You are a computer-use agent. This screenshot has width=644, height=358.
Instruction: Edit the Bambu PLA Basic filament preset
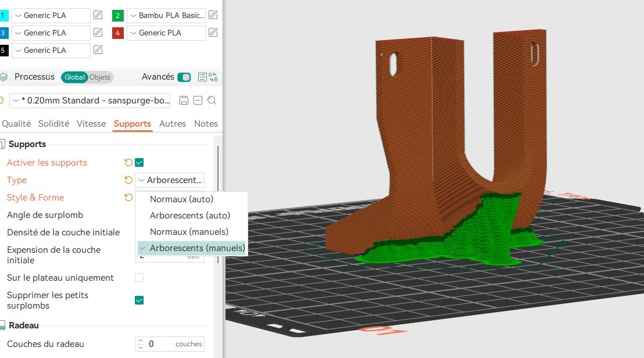(x=213, y=15)
